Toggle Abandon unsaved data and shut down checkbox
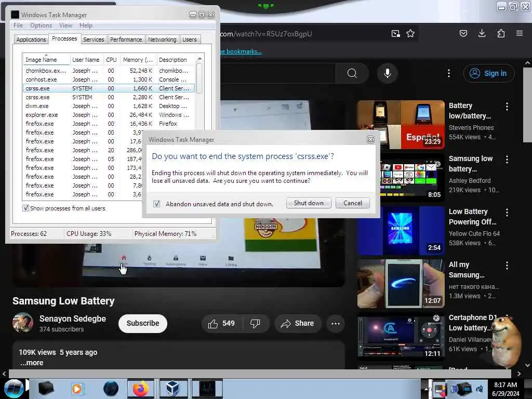 [x=156, y=204]
